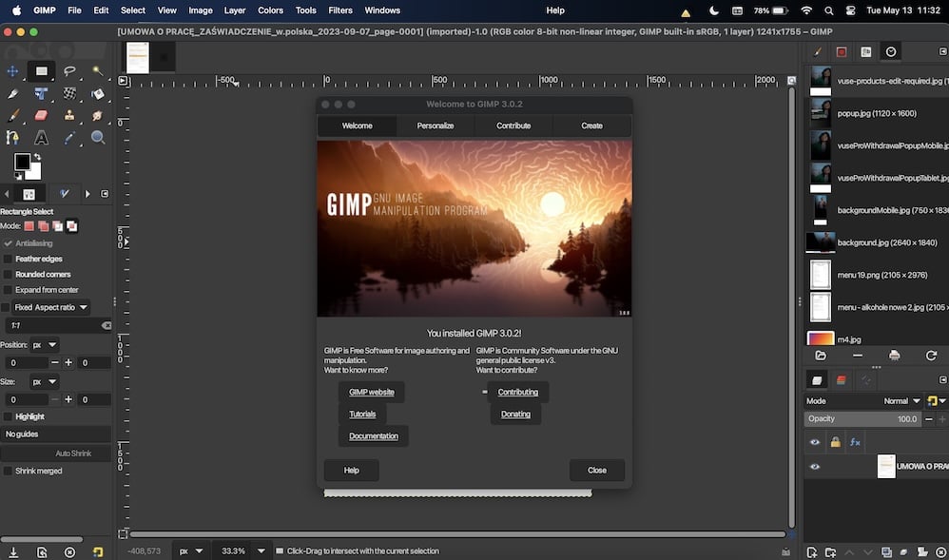Select the Paintbrush tool

click(x=12, y=116)
